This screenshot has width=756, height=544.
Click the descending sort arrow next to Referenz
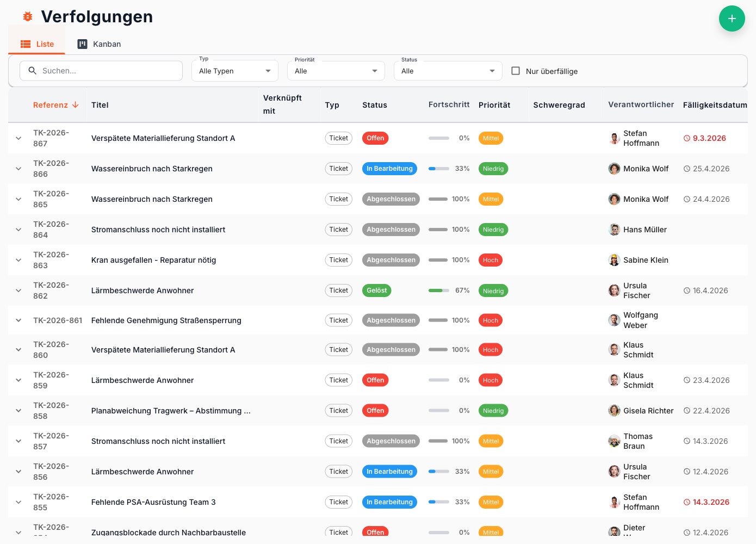click(x=76, y=105)
